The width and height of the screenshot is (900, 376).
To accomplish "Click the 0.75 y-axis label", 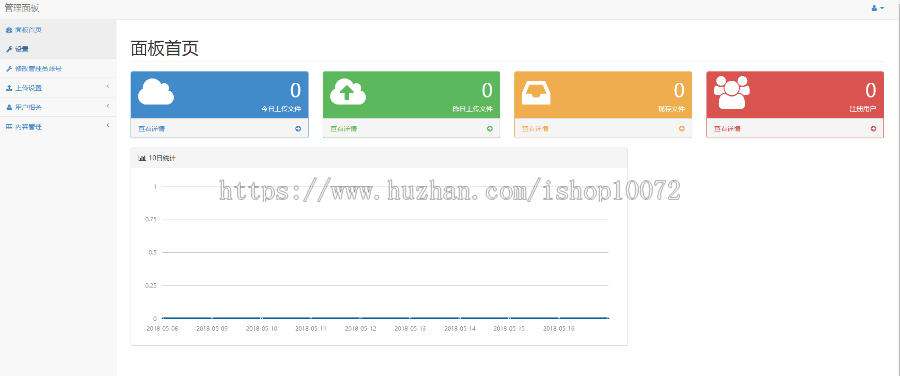I will [150, 219].
